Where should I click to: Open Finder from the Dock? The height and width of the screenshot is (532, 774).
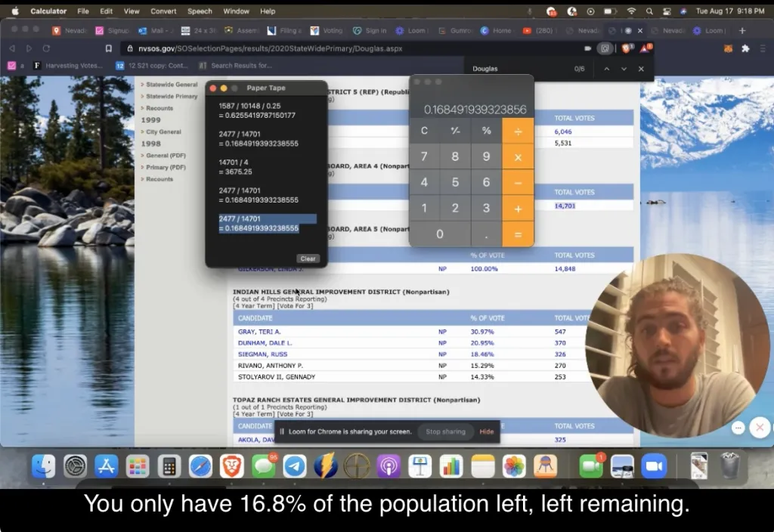43,466
